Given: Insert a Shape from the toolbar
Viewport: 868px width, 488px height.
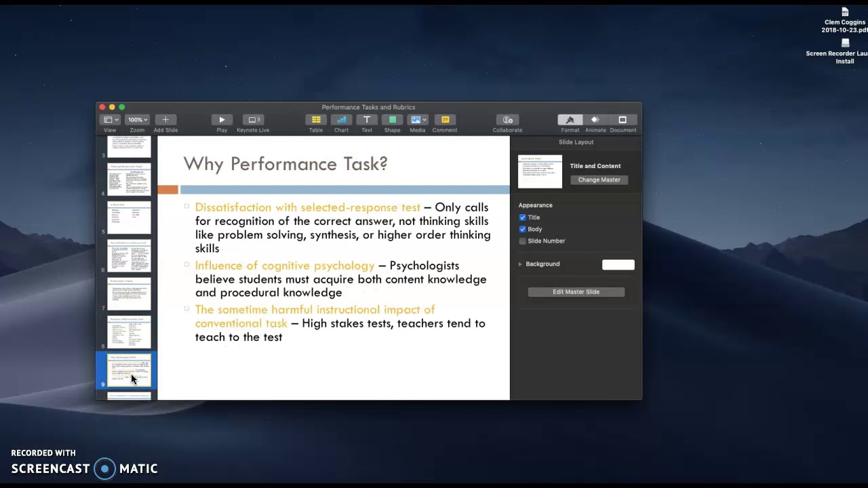Looking at the screenshot, I should pos(392,120).
